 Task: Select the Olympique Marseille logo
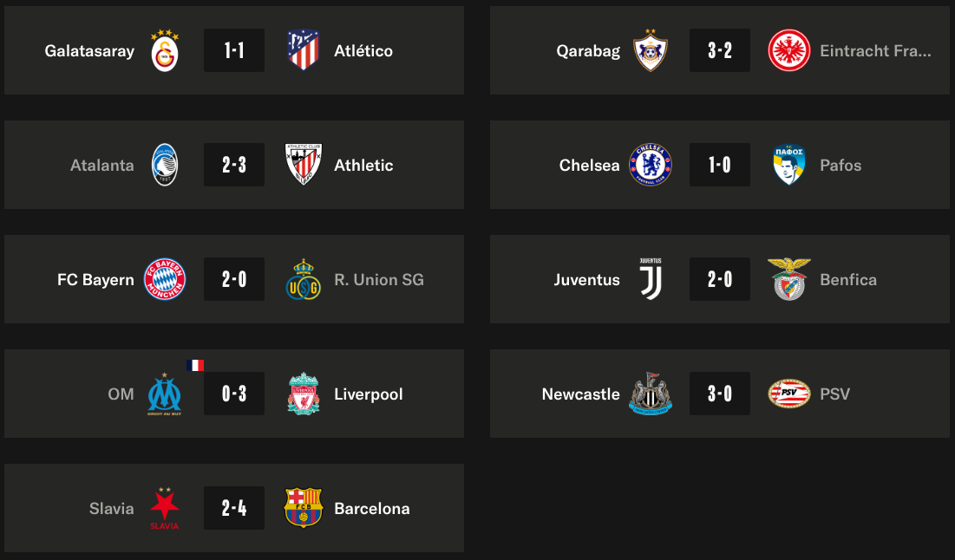point(165,394)
